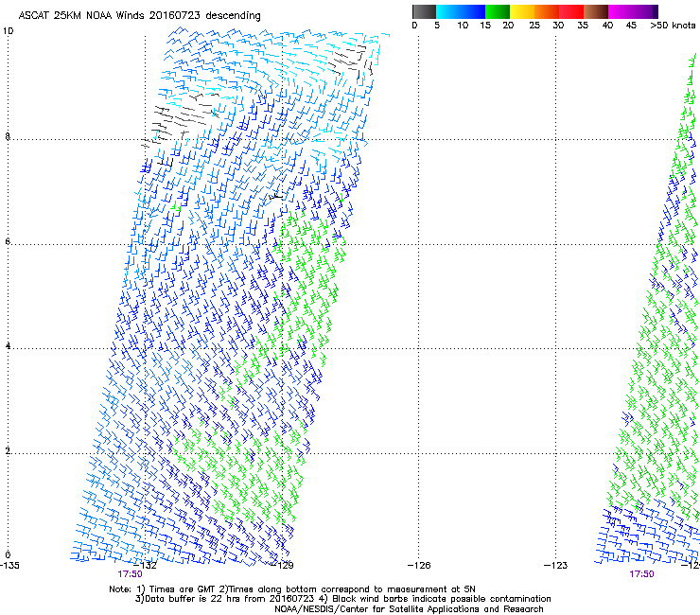
Task: Click the plot title "ASCAT 25KM NOAA Winds 20160723 descending"
Action: (139, 16)
